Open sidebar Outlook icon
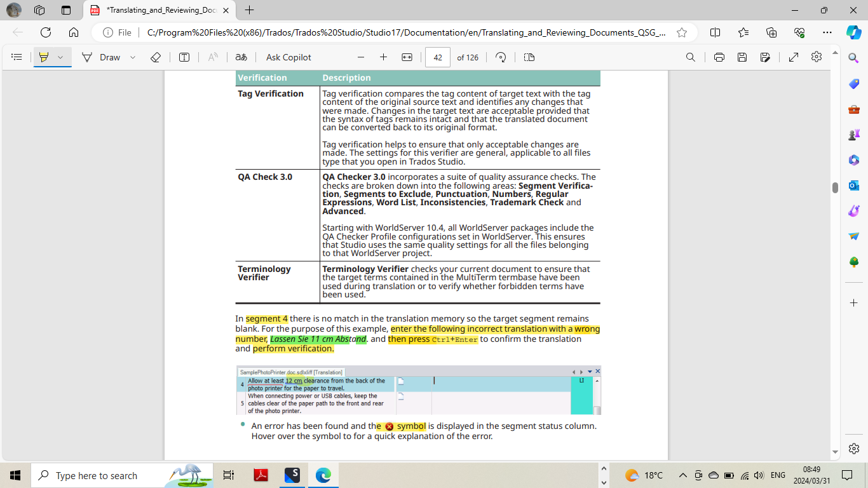868x488 pixels. pyautogui.click(x=854, y=186)
